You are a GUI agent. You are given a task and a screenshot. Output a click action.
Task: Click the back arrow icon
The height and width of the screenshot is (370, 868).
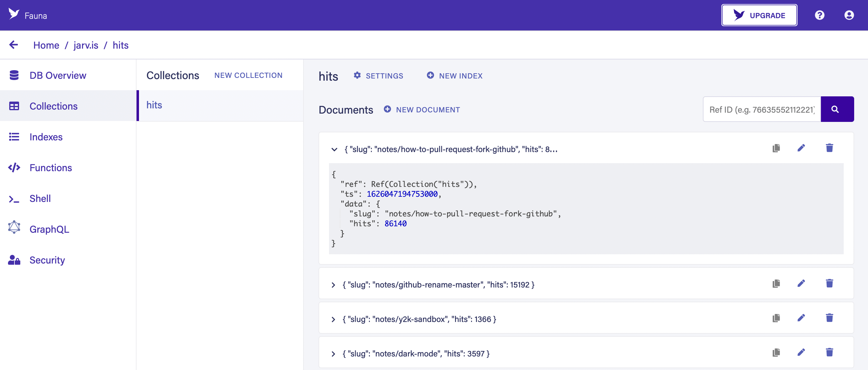click(x=14, y=45)
